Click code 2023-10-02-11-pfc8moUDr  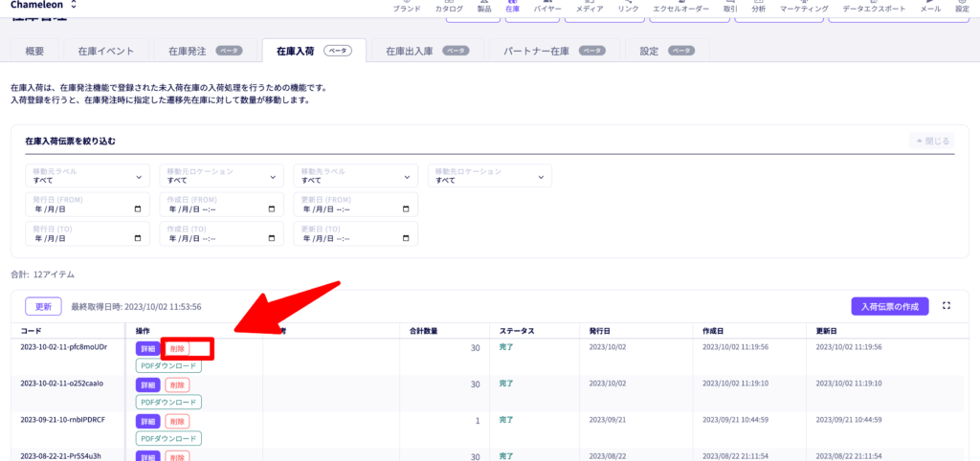tap(64, 346)
